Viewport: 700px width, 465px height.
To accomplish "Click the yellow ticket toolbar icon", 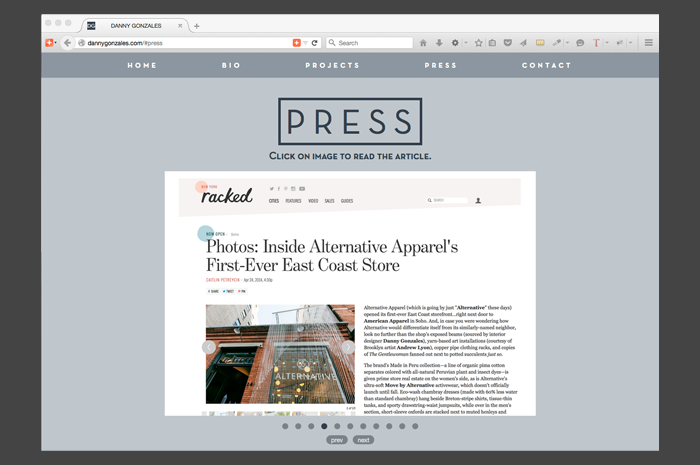I will point(540,43).
